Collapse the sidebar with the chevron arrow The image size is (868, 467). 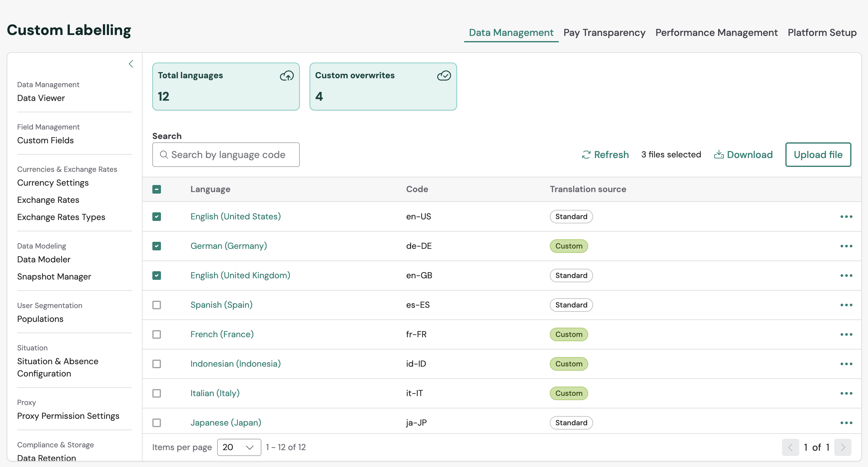(131, 64)
